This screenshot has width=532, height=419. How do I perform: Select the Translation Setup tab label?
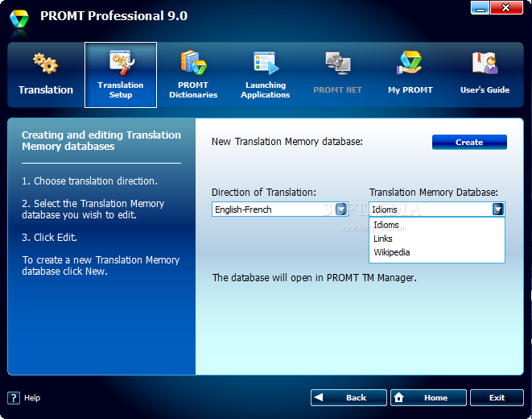tap(121, 90)
